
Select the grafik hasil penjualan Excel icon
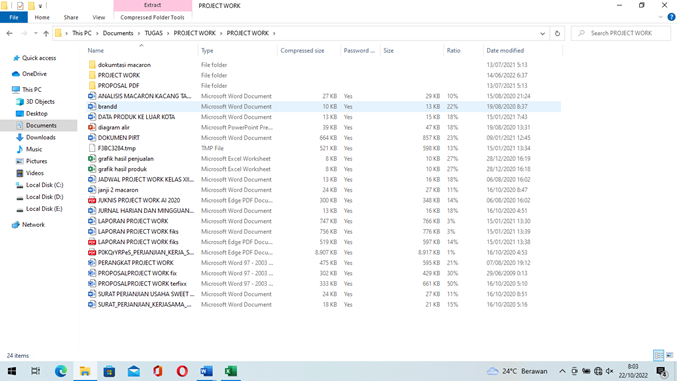[92, 159]
